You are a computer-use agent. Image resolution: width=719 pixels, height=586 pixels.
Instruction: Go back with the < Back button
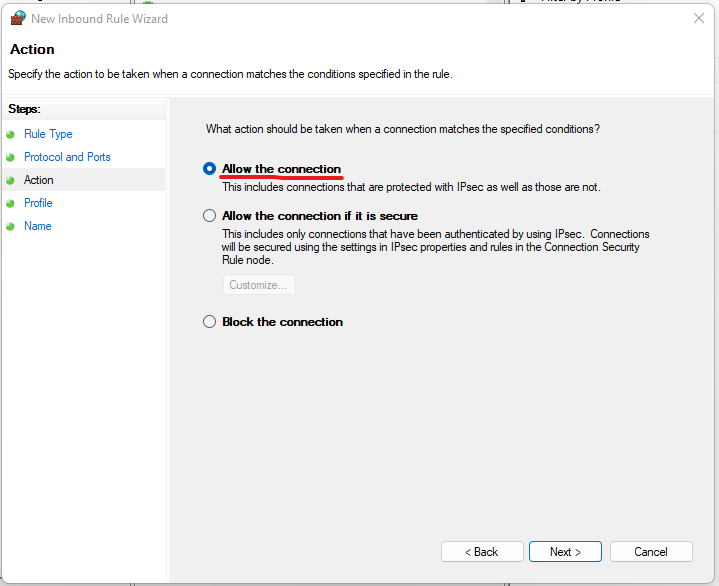(482, 552)
